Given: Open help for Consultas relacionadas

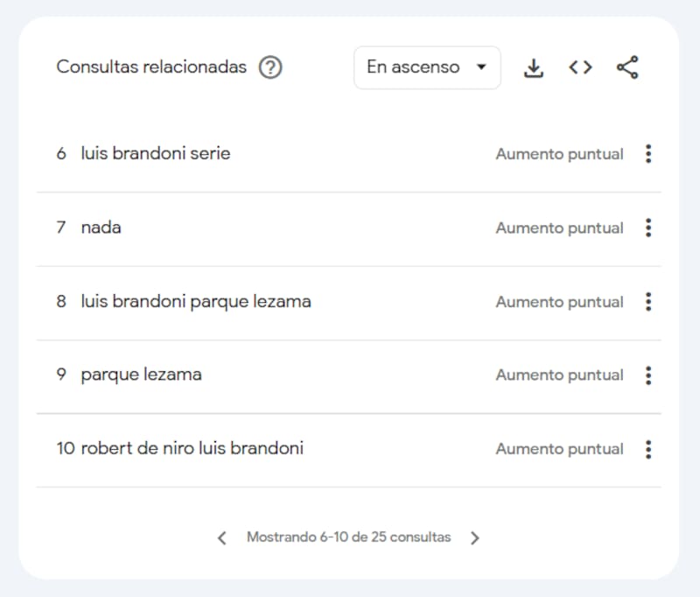Looking at the screenshot, I should (x=270, y=67).
